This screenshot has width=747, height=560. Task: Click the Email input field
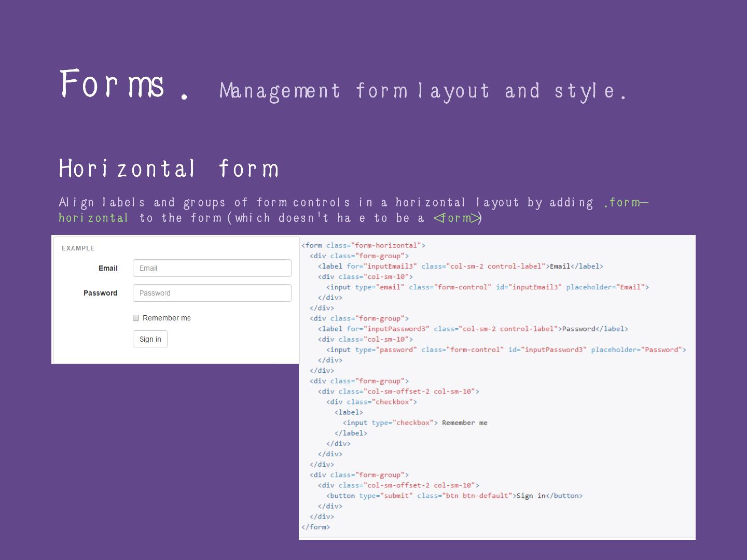pyautogui.click(x=212, y=268)
